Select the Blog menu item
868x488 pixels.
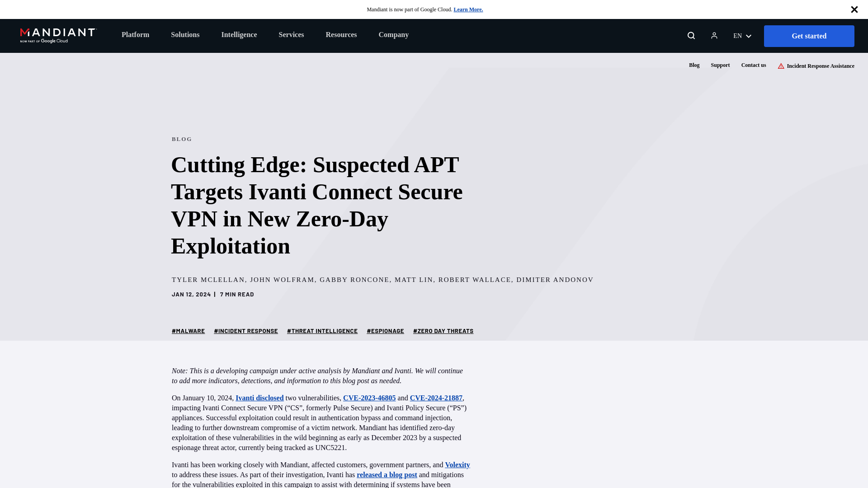(x=694, y=65)
